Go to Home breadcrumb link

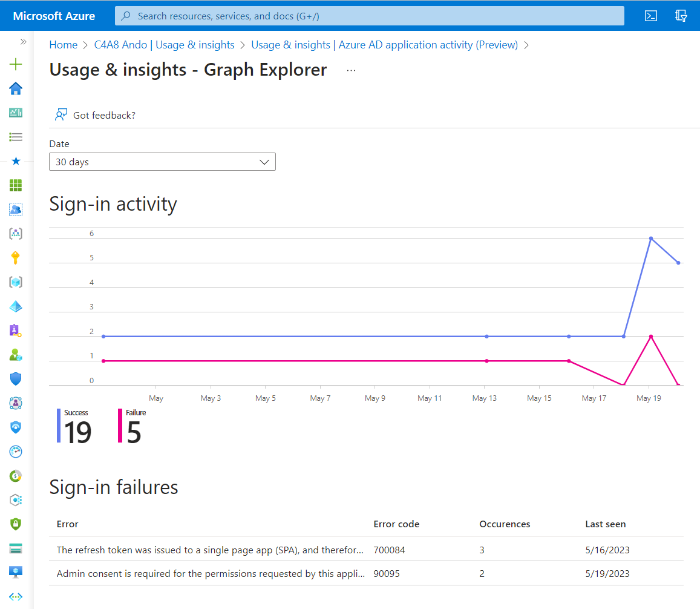pos(64,45)
